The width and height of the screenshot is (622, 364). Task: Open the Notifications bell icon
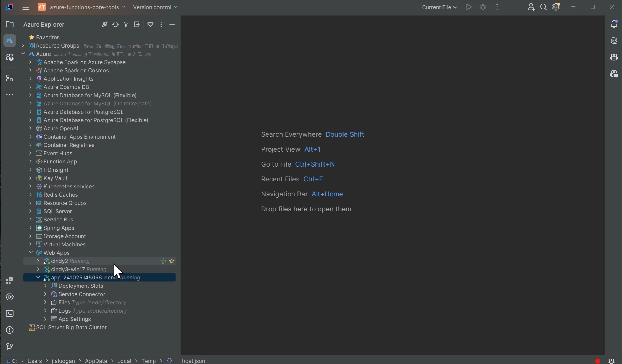point(614,24)
